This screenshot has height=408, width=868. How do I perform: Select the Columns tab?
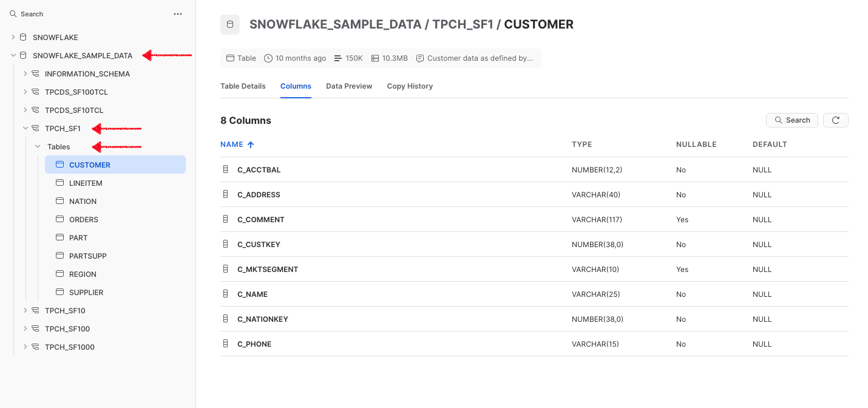pyautogui.click(x=296, y=86)
